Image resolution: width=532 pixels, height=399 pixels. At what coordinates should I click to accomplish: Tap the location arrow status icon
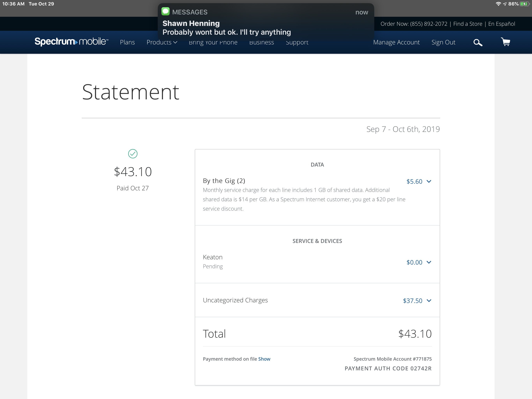coord(504,4)
